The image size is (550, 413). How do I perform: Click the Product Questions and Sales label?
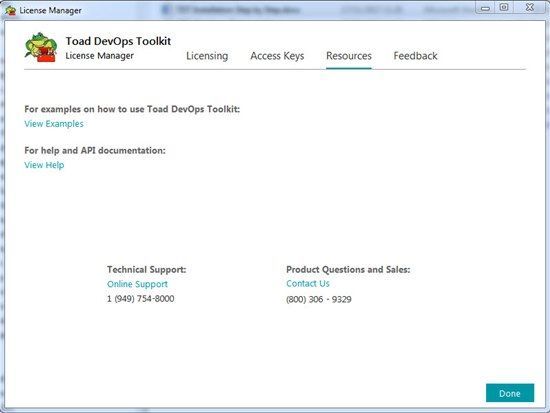click(x=348, y=269)
